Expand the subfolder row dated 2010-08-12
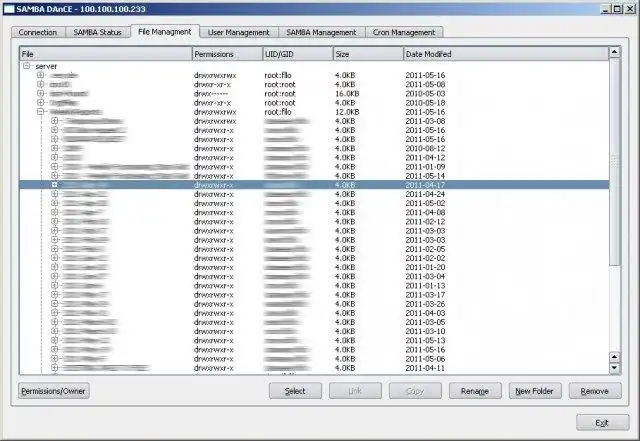640x441 pixels. coord(54,148)
